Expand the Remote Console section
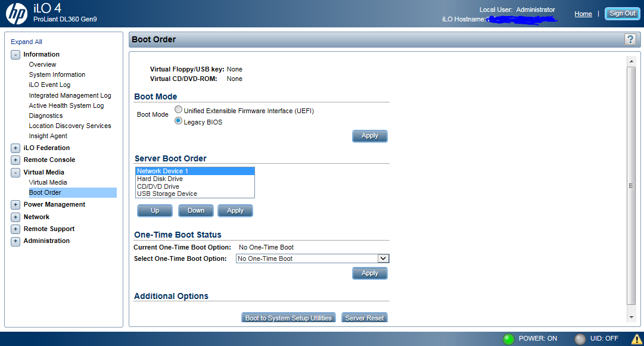 [x=15, y=160]
